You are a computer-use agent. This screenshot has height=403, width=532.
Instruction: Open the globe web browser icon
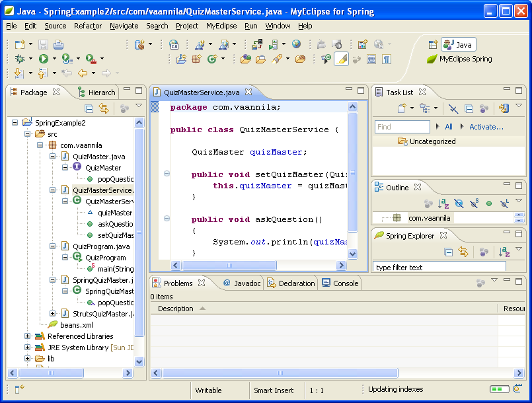pos(296,44)
